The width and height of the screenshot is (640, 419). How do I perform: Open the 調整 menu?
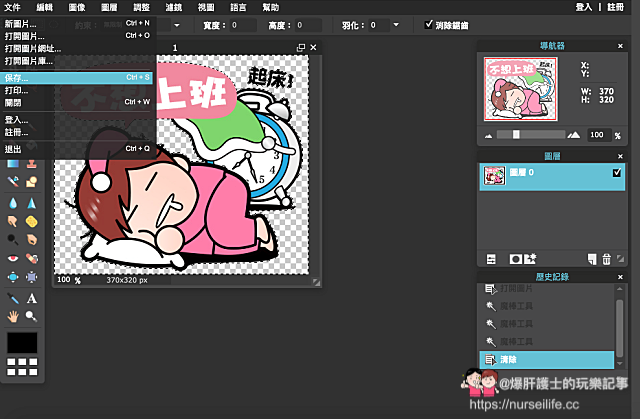coord(142,7)
